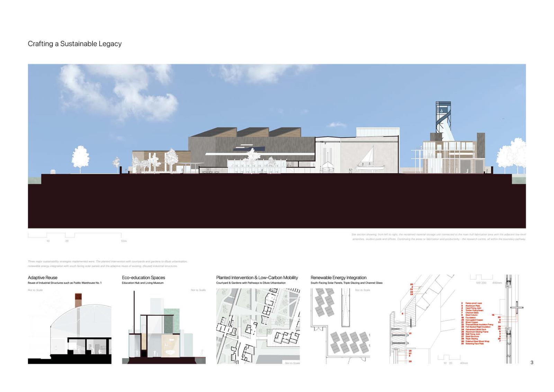The height and width of the screenshot is (392, 554).
Task: Select the large white tree at far left
Action: point(80,159)
